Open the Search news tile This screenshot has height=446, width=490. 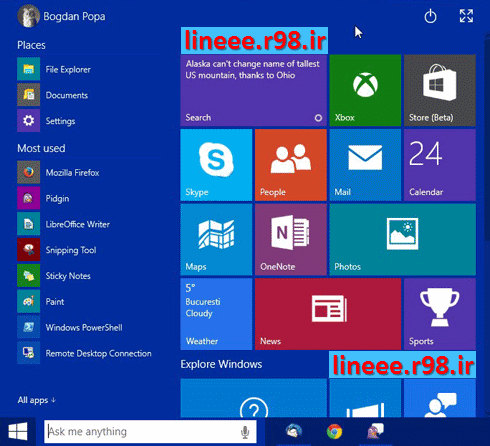(253, 90)
